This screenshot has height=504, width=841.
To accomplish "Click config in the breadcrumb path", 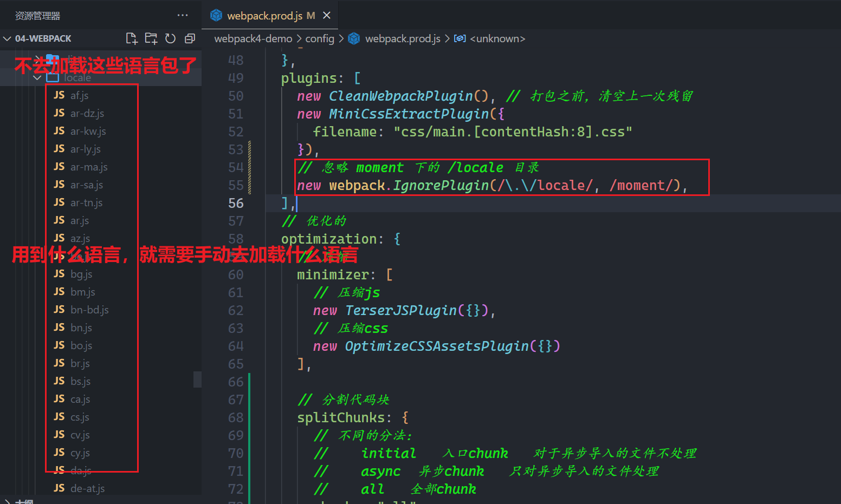I will 320,38.
